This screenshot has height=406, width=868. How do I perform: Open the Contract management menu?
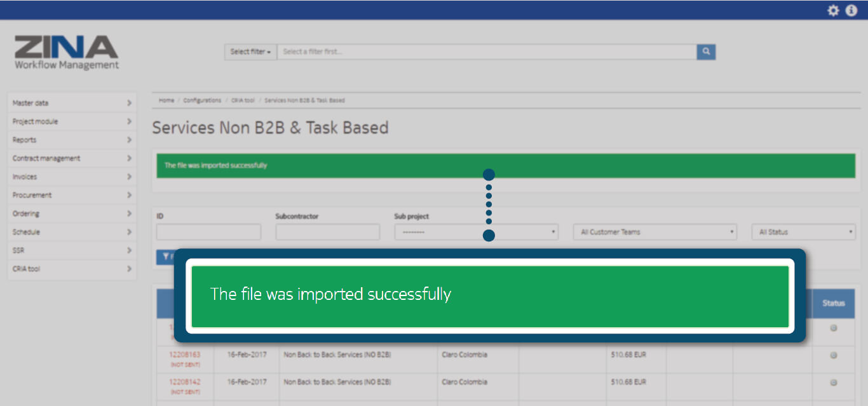(x=72, y=158)
